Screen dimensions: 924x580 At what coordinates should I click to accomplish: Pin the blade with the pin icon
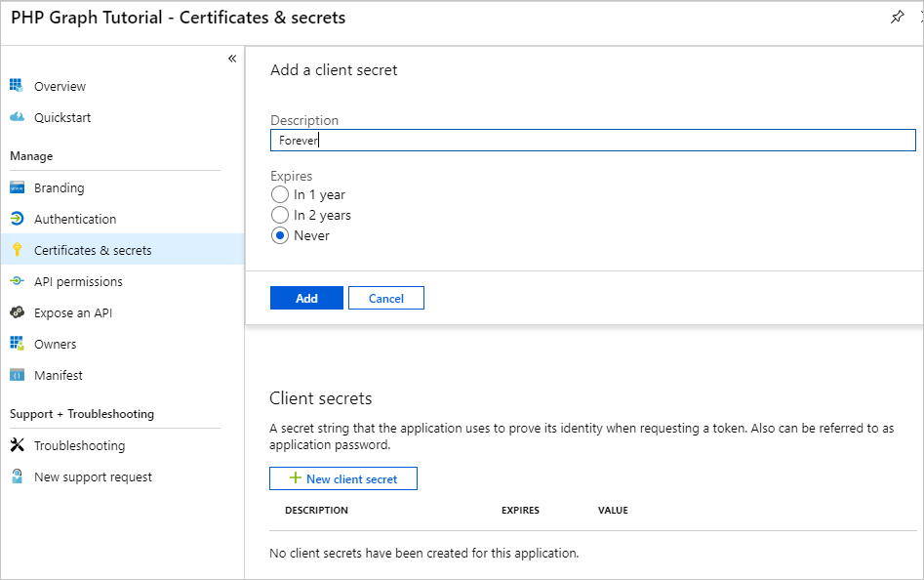pos(897,18)
